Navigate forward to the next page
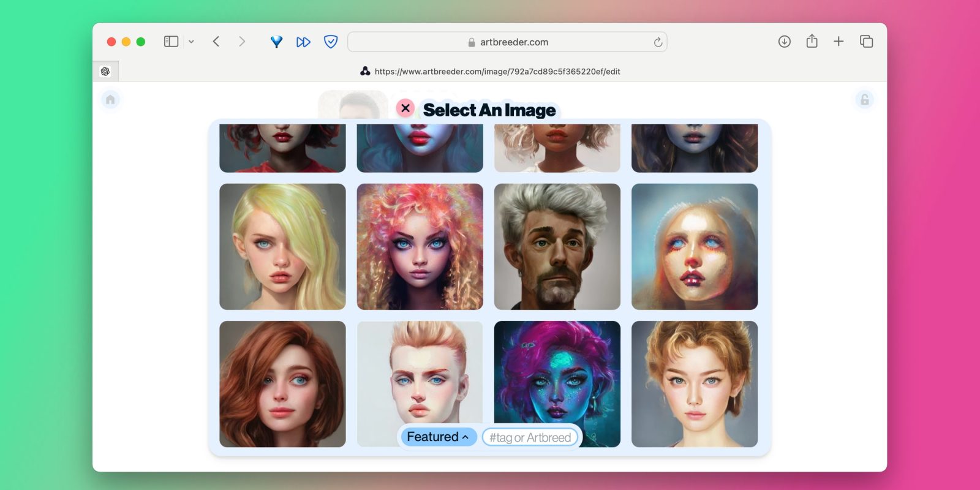 [x=242, y=42]
